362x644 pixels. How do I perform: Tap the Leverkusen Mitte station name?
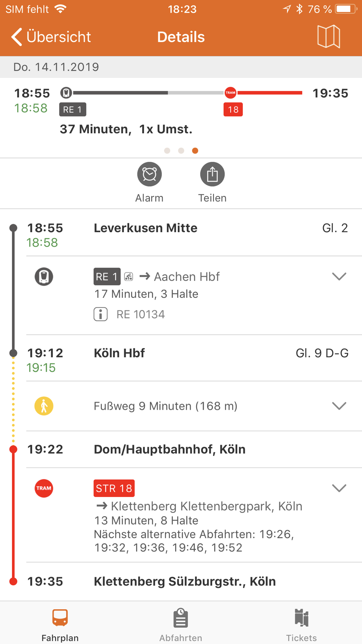pos(146,228)
